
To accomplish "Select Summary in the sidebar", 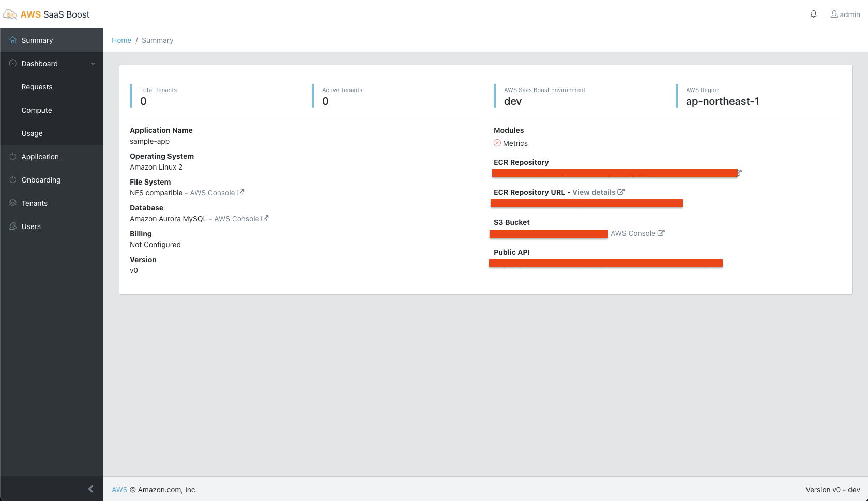I will 52,40.
